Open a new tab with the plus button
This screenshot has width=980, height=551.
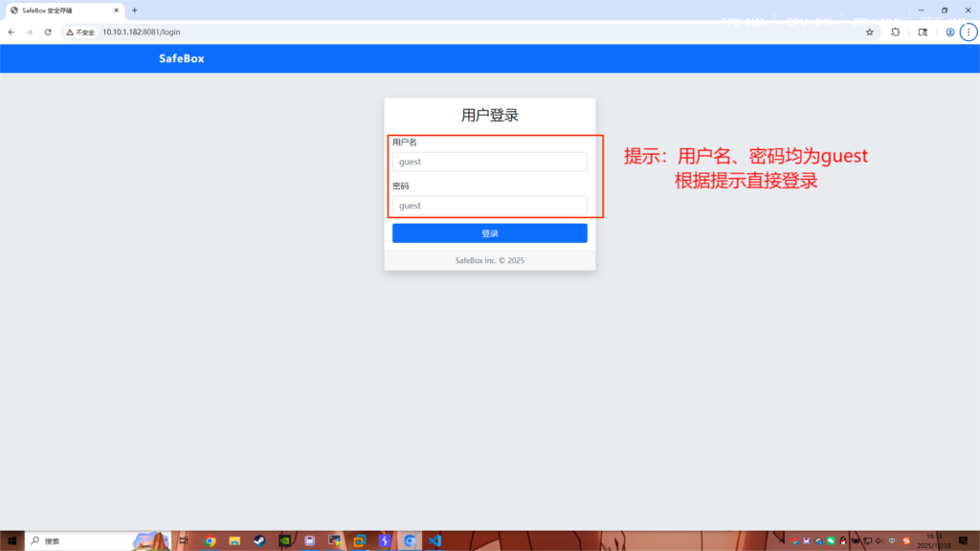pos(135,11)
